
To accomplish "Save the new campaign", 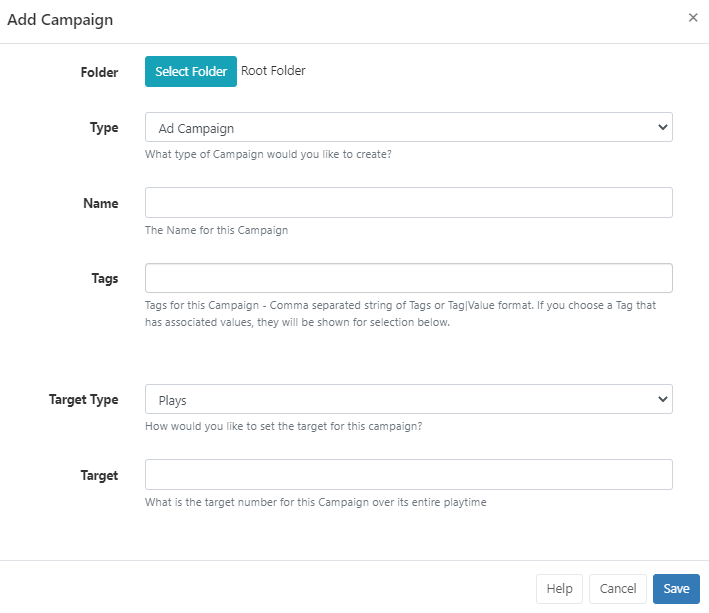I will click(676, 589).
